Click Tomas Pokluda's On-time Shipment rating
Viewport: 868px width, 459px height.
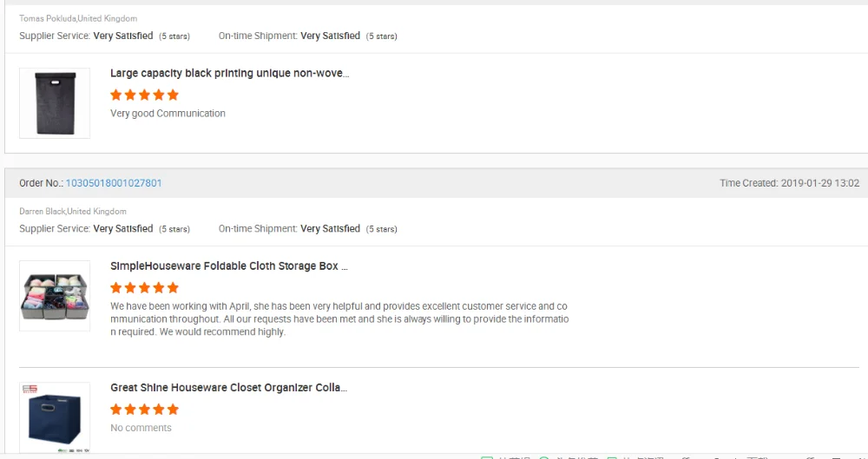[x=330, y=36]
